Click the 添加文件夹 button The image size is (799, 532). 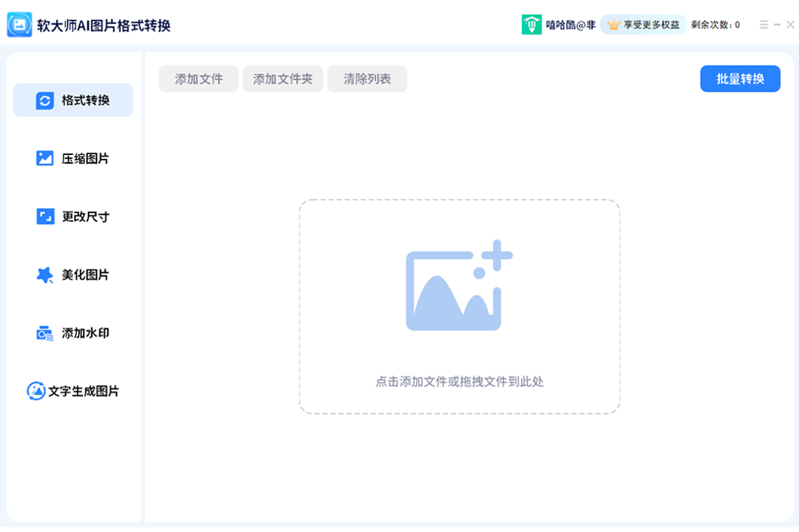tap(283, 79)
